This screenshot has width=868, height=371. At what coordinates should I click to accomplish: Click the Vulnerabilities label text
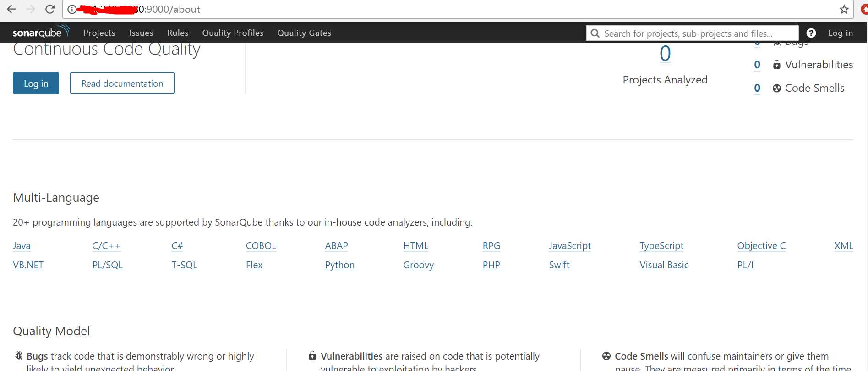[x=819, y=65]
